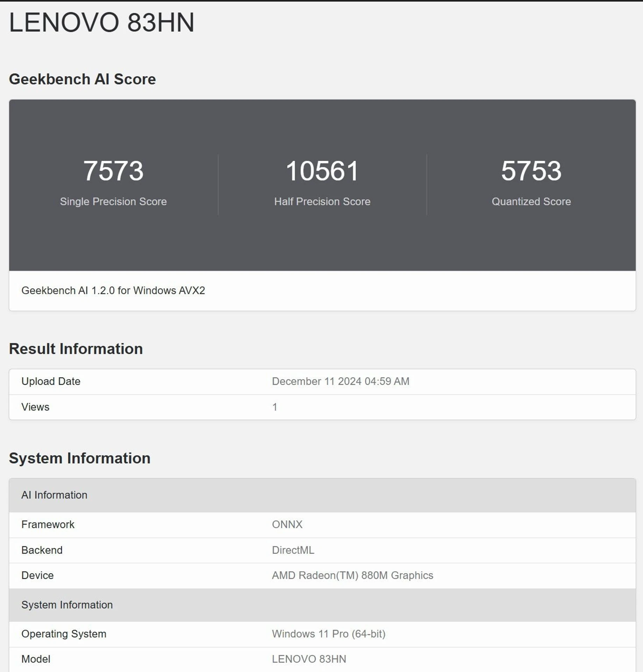Select the Views value 1

click(x=275, y=407)
